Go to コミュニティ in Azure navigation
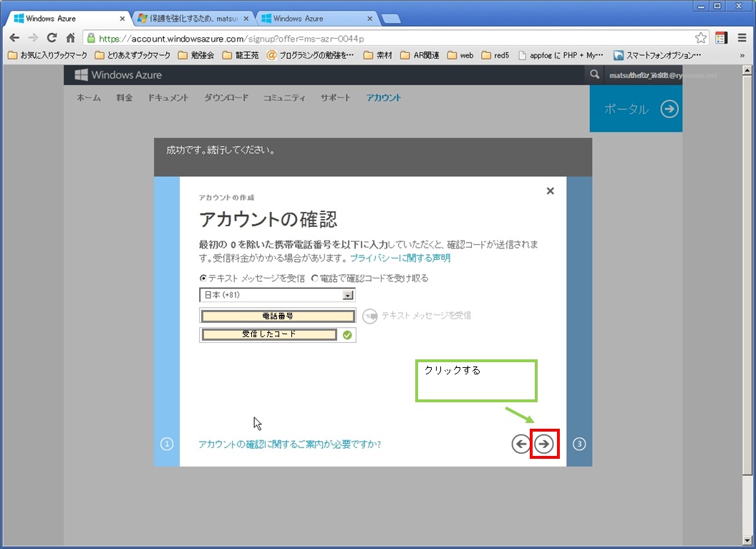The height and width of the screenshot is (549, 756). click(284, 98)
